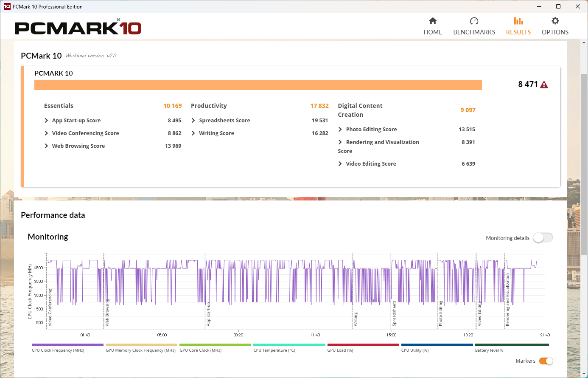
Task: Expand Video Editing Score details
Action: 340,164
